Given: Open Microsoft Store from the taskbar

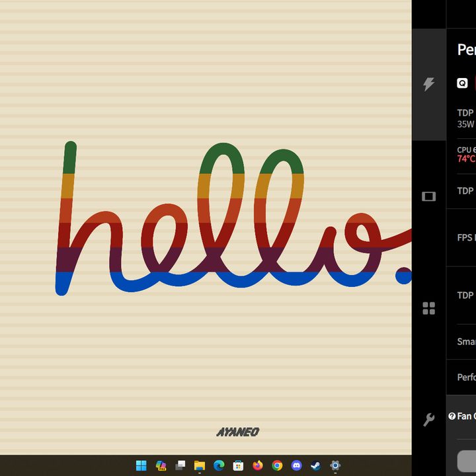Looking at the screenshot, I should [x=238, y=465].
